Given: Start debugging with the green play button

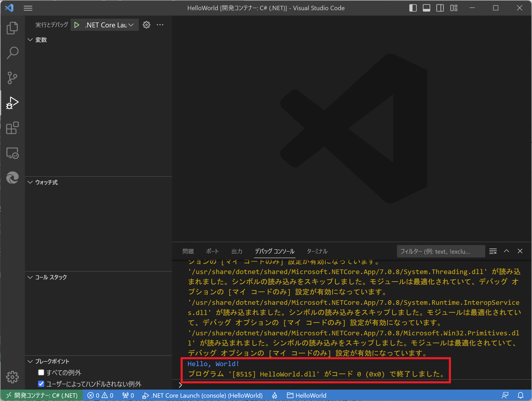Looking at the screenshot, I should click(77, 25).
